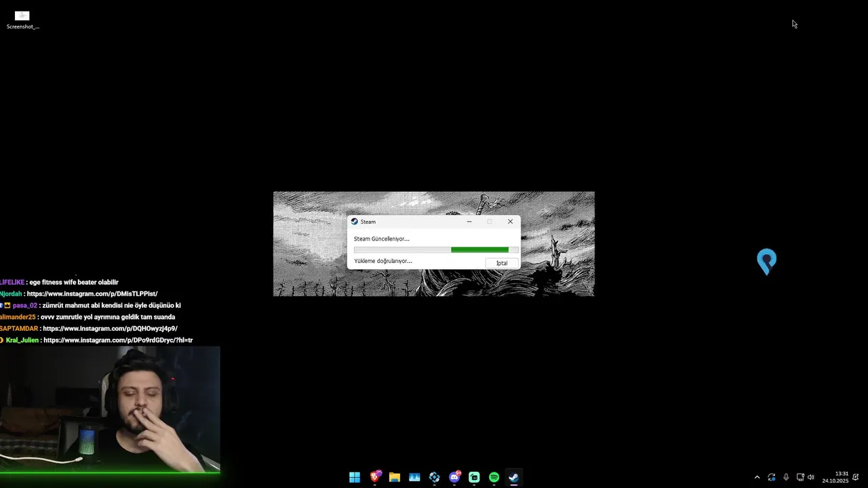Click the pasa_02 username in chat
868x488 pixels.
24,306
